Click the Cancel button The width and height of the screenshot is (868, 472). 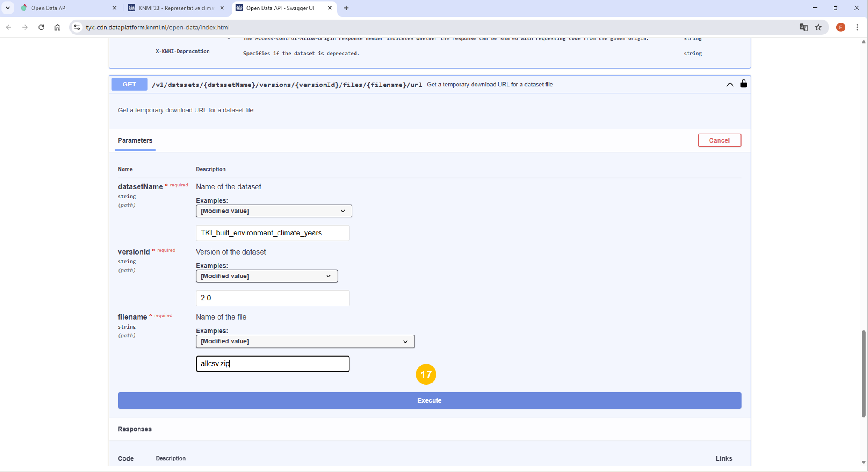point(719,140)
